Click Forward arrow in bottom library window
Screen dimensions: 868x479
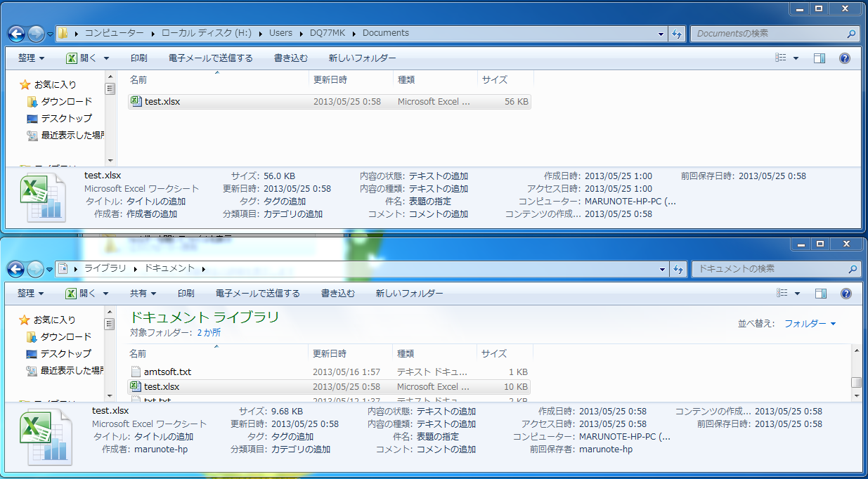tap(36, 269)
